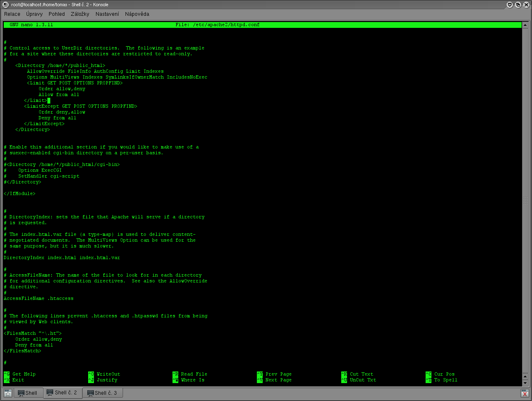This screenshot has height=401, width=532.
Task: Maximize the Konsole window
Action: pos(518,5)
